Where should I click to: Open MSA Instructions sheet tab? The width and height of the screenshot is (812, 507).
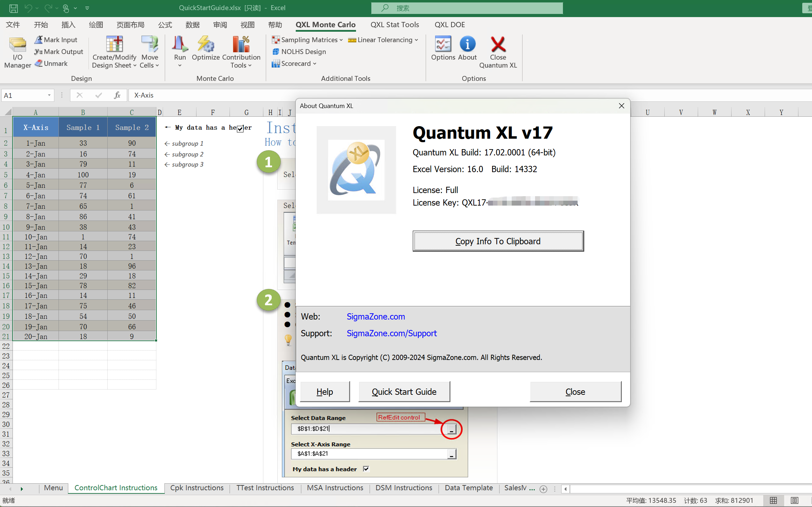(335, 488)
